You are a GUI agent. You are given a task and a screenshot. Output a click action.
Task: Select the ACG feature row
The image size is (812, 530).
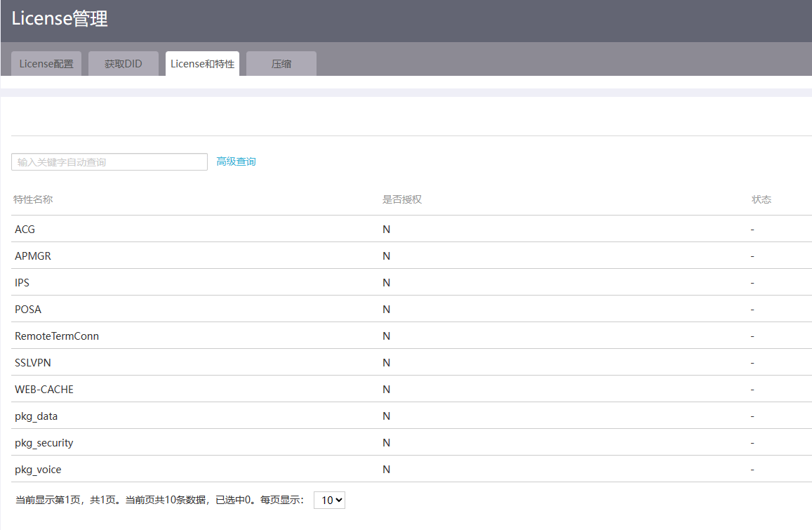point(25,230)
